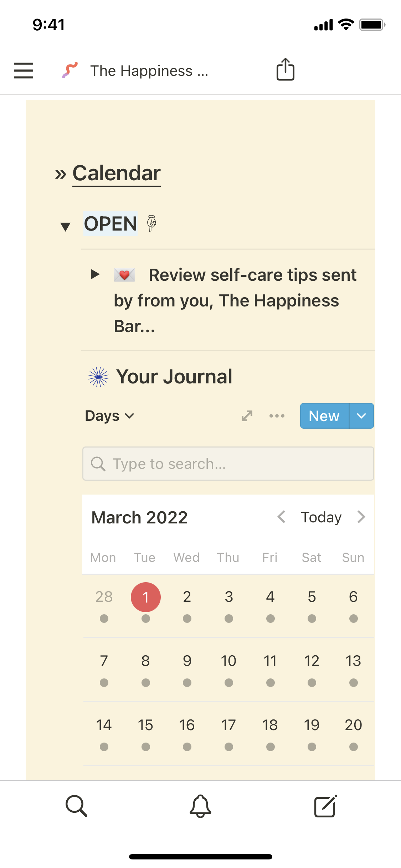Viewport: 401px width, 868px height.
Task: Open search from bottom bar
Action: [x=76, y=806]
